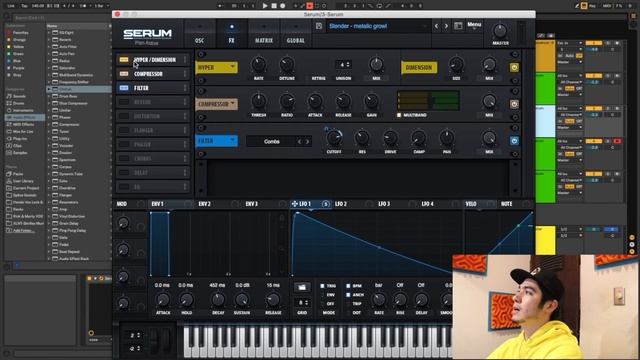Toggle Hyper/Dimension effect power button

click(514, 67)
